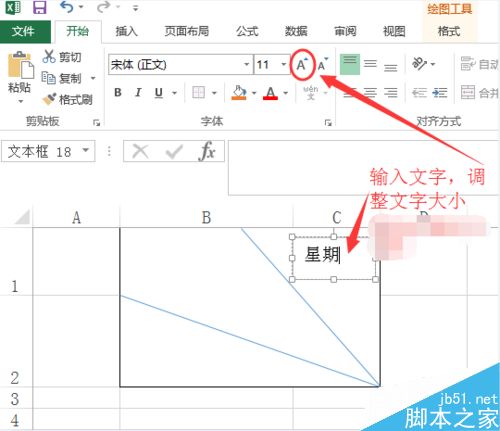
Task: Expand the 复制 dropdown arrow
Action: coord(93,78)
